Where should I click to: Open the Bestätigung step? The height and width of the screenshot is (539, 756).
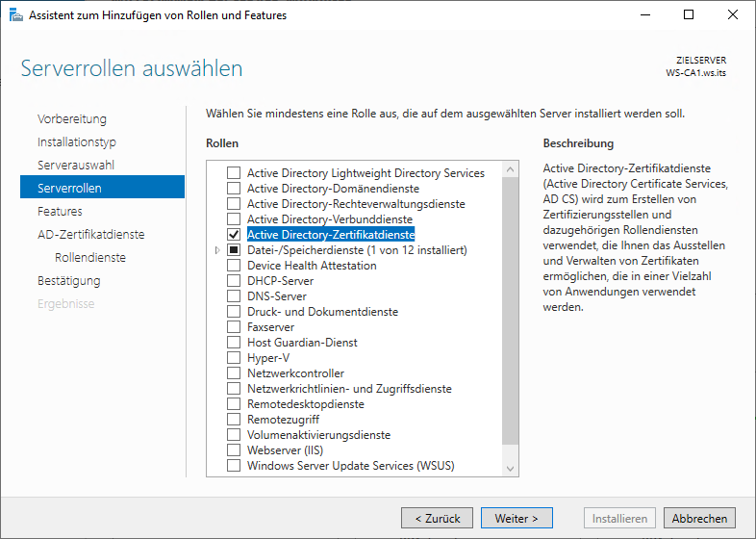pyautogui.click(x=69, y=281)
